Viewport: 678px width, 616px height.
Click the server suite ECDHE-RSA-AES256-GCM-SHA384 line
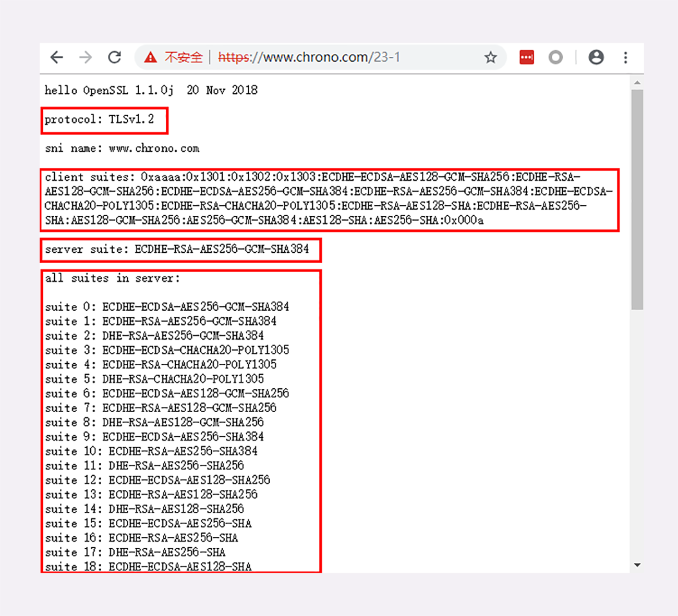[180, 250]
